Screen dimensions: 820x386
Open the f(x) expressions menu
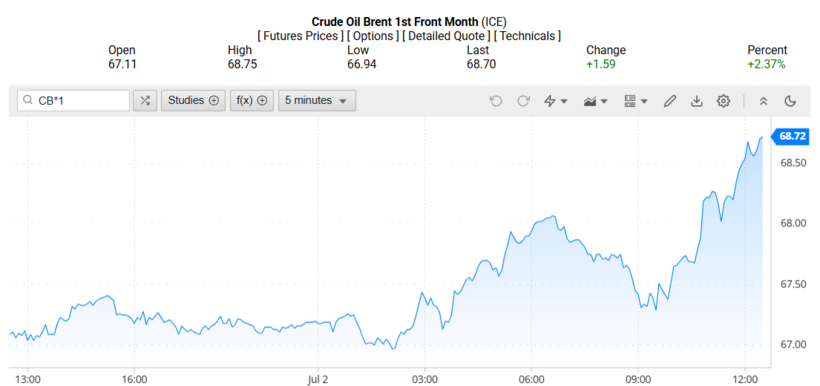pyautogui.click(x=252, y=100)
